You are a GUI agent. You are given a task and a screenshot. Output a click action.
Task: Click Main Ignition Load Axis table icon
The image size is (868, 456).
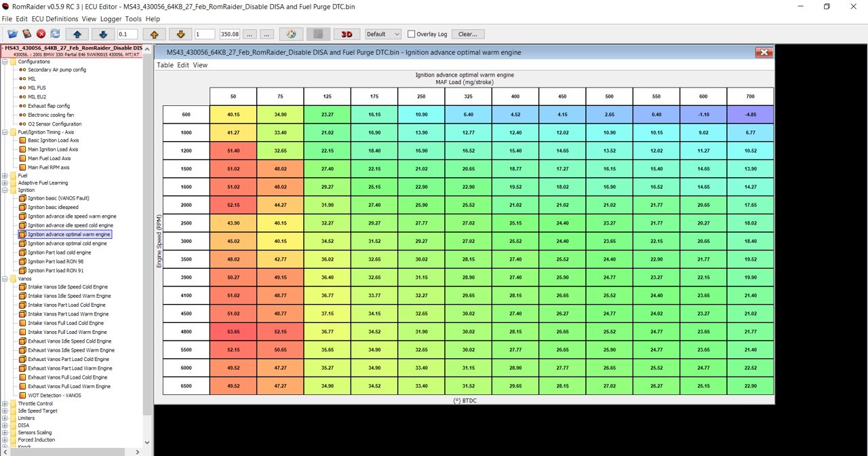[x=22, y=149]
